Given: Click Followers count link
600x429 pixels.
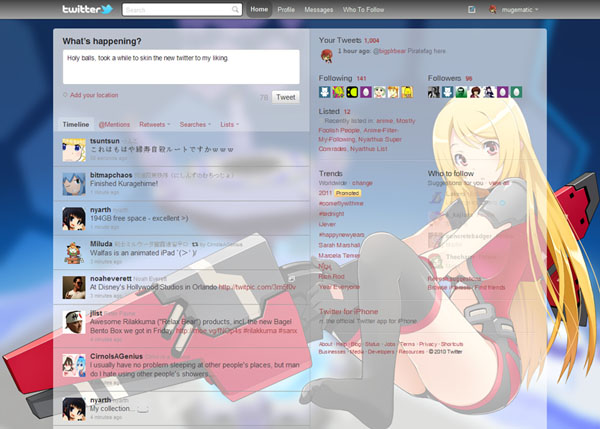Looking at the screenshot, I should (469, 78).
